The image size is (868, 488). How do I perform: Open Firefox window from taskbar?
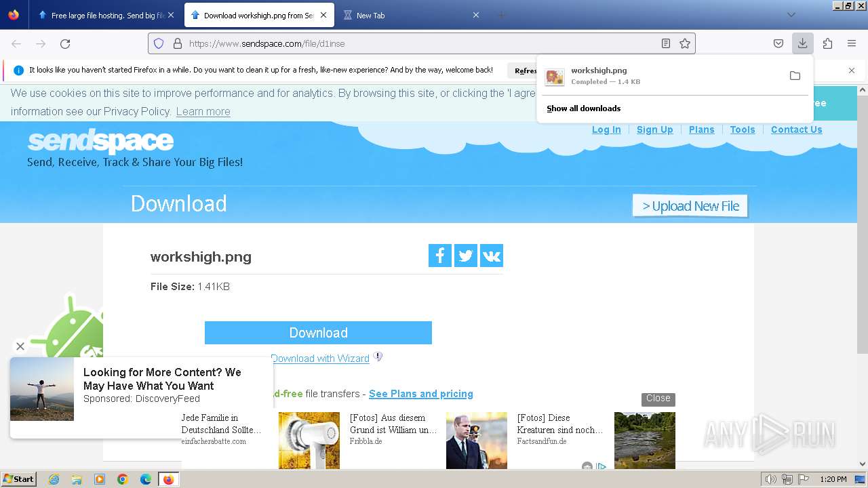(169, 479)
